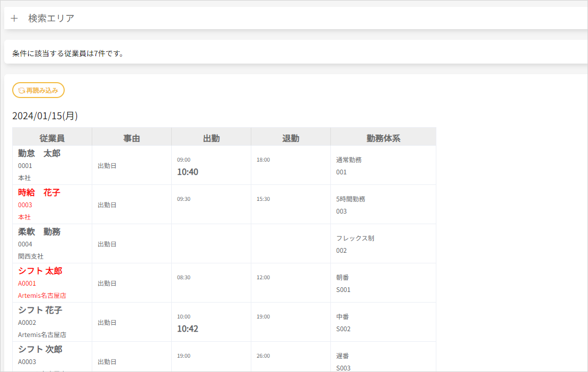Click the 勤務体系 column header
The width and height of the screenshot is (588, 372).
383,138
